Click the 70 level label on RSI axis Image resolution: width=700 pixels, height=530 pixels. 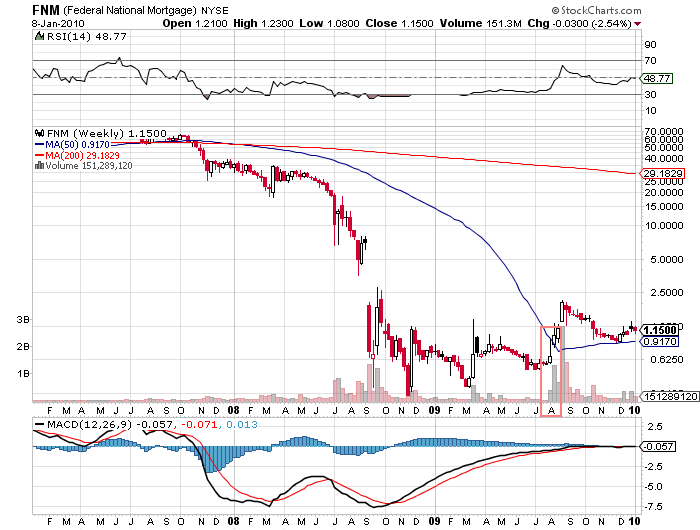click(650, 60)
